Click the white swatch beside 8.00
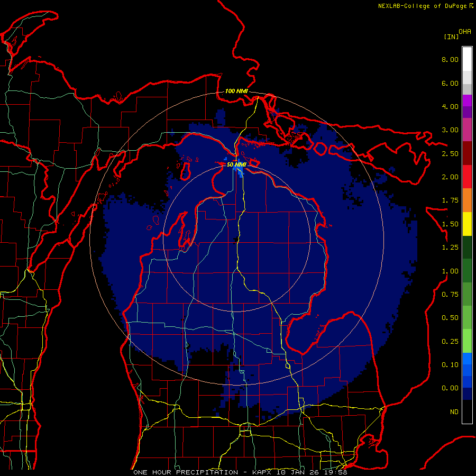 coord(467,59)
